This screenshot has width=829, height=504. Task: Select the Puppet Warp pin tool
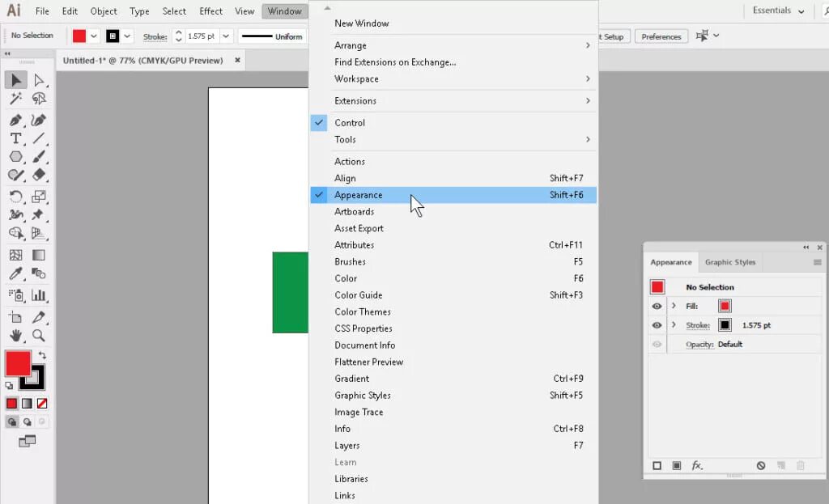(39, 214)
